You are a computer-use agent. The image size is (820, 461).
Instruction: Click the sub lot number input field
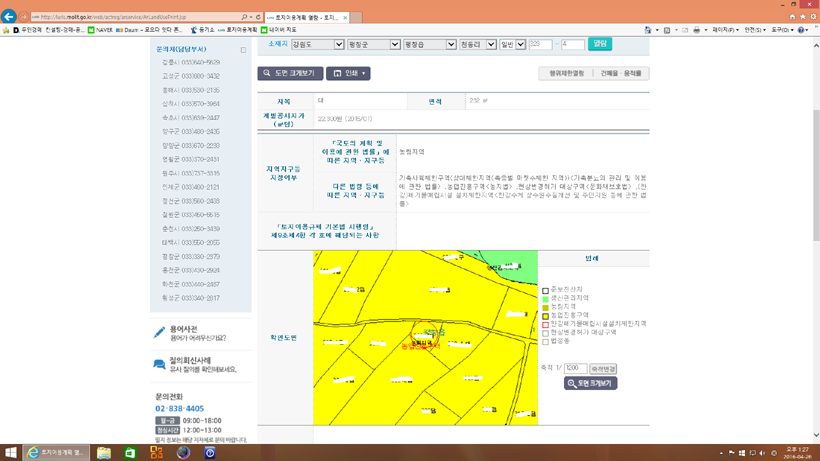click(x=573, y=44)
